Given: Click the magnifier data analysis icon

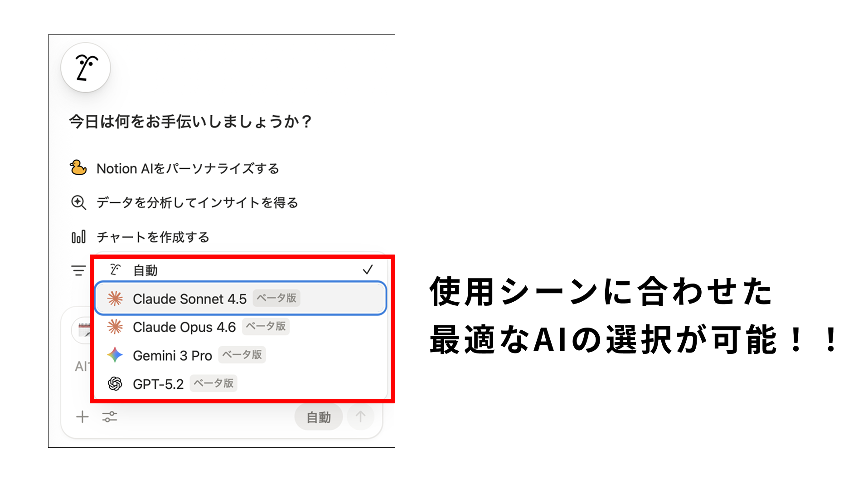Looking at the screenshot, I should 78,202.
